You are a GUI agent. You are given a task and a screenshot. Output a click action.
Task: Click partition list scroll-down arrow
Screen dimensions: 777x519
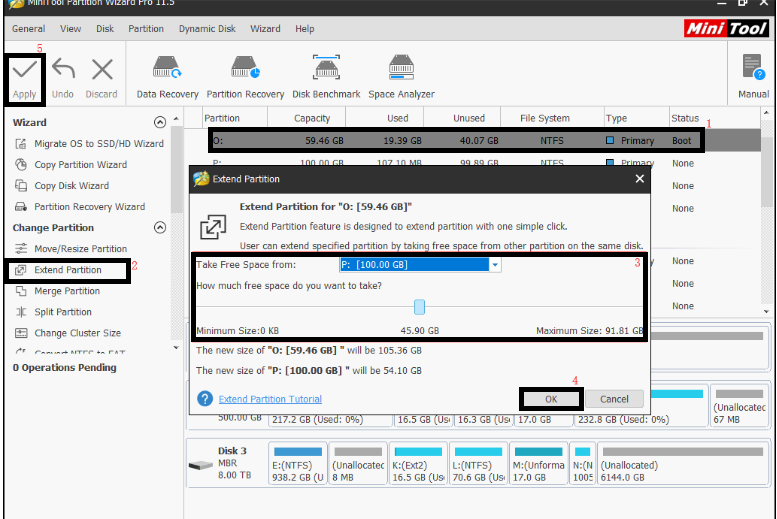point(766,312)
